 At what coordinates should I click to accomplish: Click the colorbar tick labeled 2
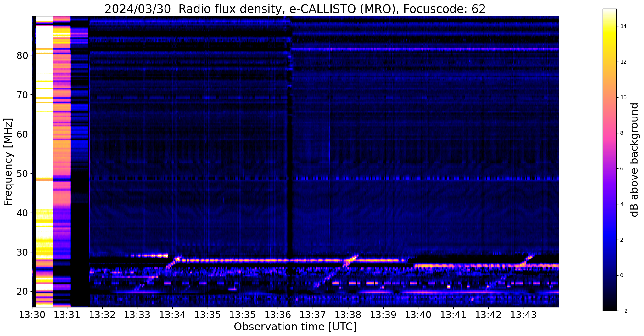click(621, 240)
